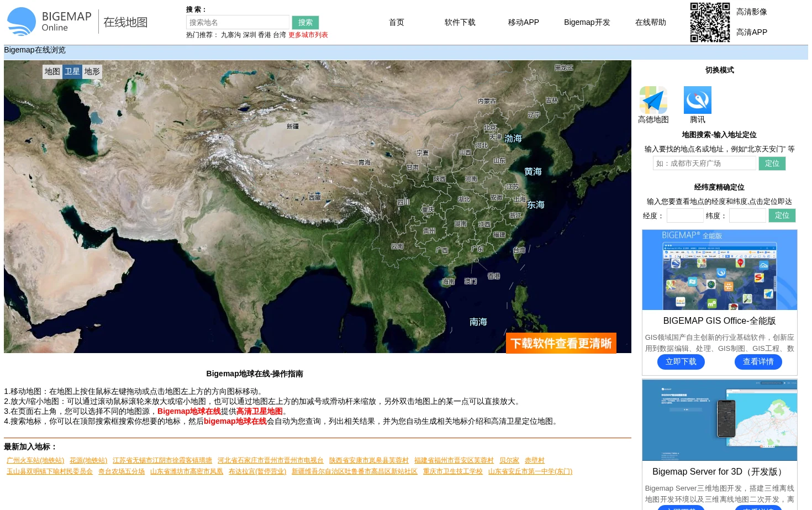Open hot recommendation 九寨沟
This screenshot has width=812, height=510.
tap(231, 35)
